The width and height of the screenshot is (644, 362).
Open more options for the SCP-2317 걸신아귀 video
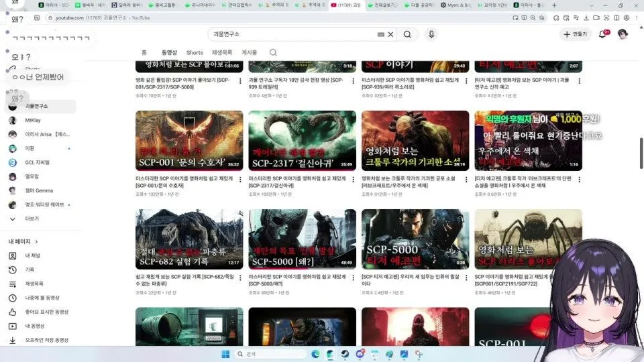click(354, 180)
